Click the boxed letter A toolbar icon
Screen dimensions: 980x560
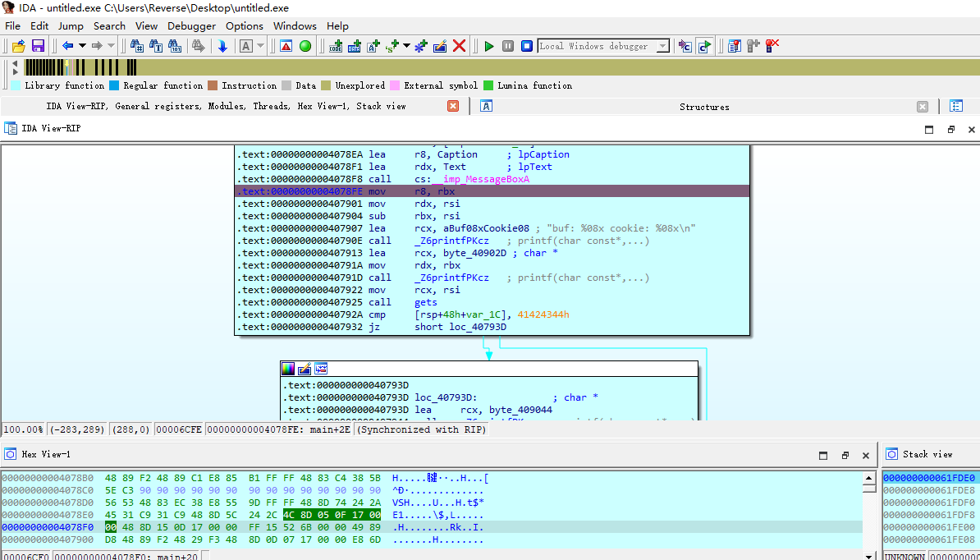[x=246, y=46]
